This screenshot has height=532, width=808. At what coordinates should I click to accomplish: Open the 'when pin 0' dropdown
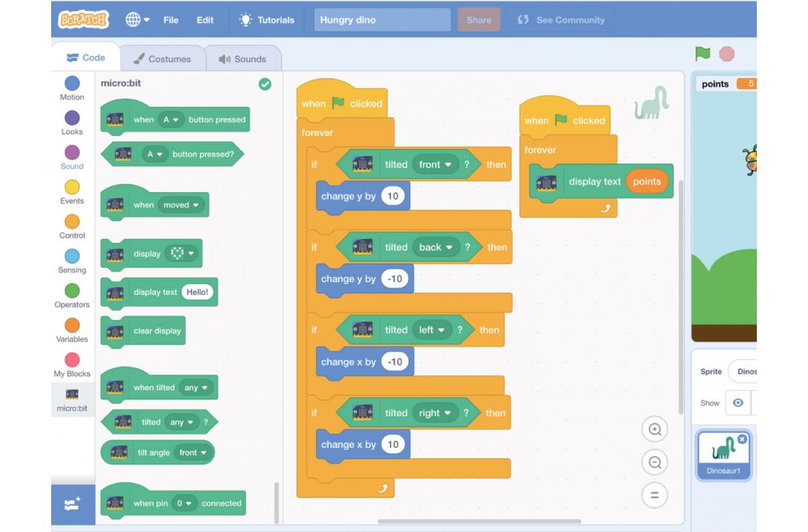point(183,503)
